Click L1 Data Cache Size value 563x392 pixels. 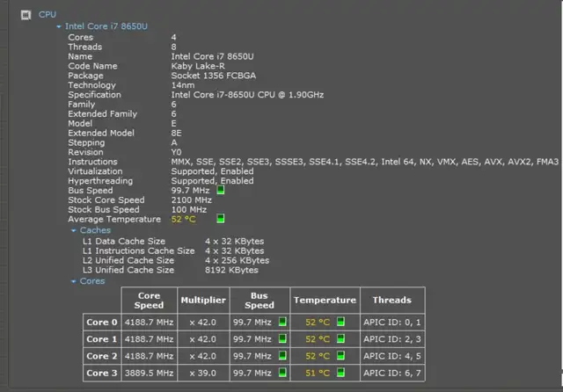[x=235, y=241]
